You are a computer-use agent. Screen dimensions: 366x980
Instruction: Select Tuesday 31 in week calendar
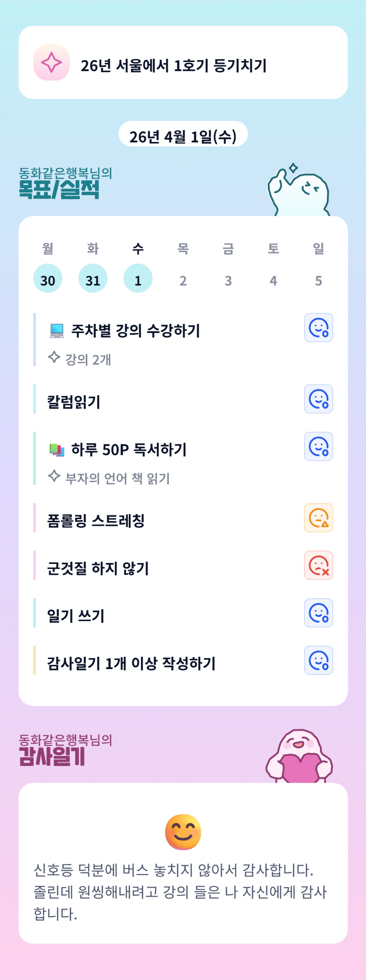[x=93, y=279]
